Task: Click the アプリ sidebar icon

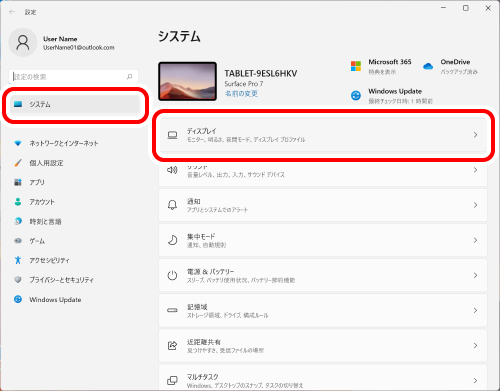Action: click(18, 182)
